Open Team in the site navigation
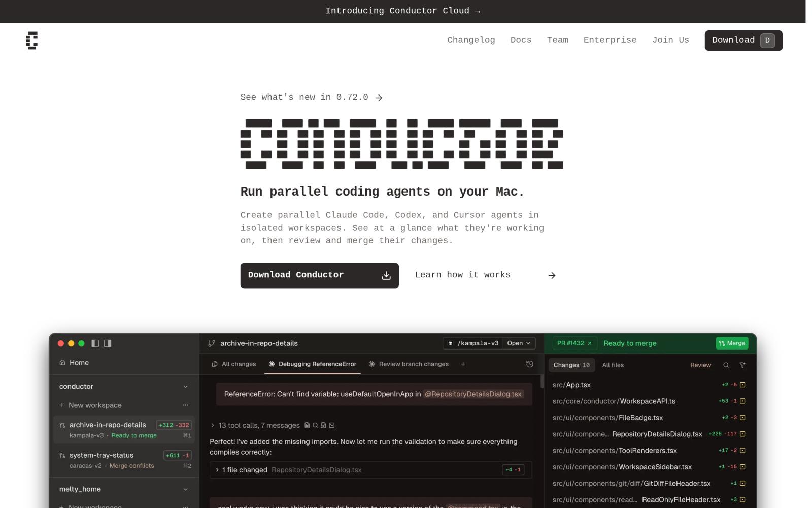Viewport: 812px width, 508px height. pyautogui.click(x=558, y=40)
